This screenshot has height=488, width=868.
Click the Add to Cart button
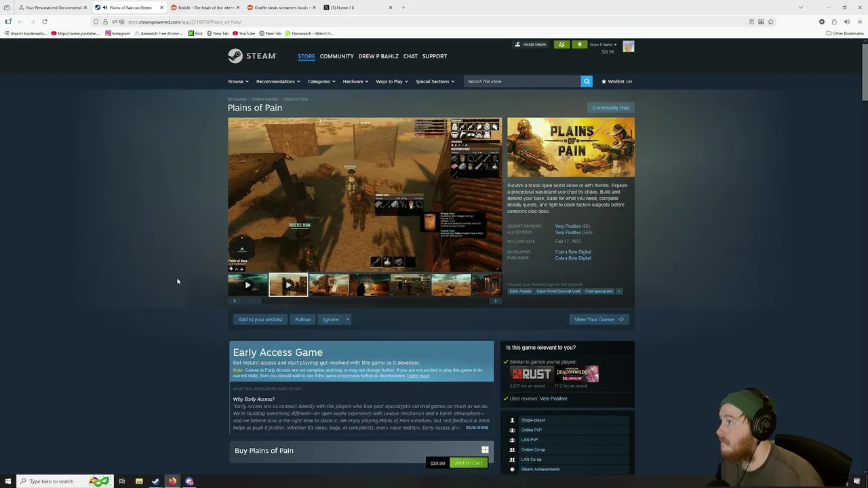tap(469, 463)
